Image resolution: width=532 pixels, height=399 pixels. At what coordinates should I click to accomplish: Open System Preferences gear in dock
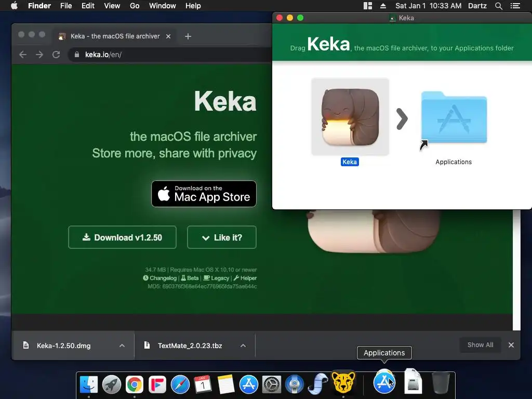[271, 384]
